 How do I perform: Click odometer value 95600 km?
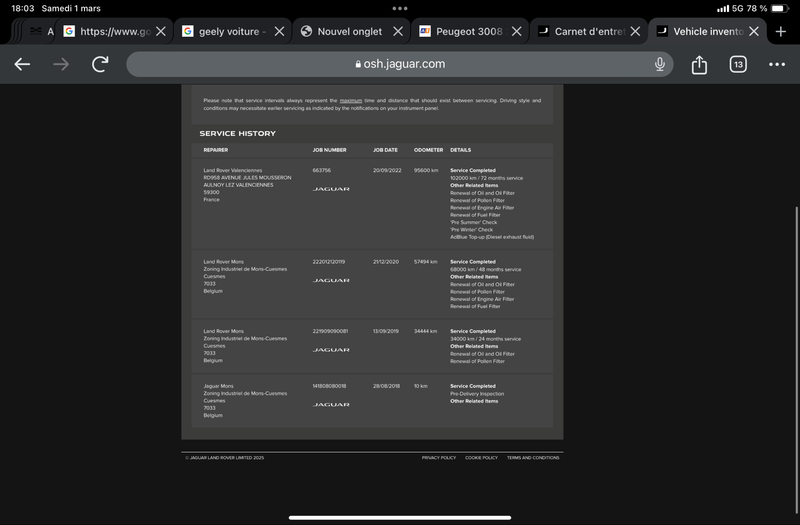(x=426, y=170)
